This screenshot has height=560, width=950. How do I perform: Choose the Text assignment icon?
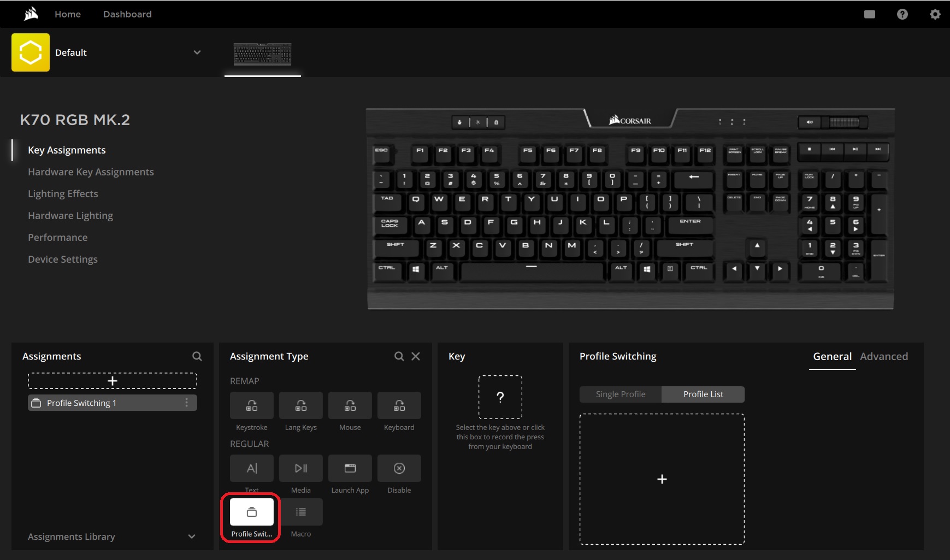251,468
